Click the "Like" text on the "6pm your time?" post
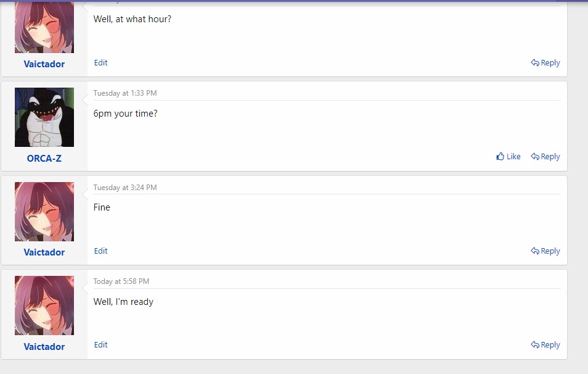 (x=513, y=157)
